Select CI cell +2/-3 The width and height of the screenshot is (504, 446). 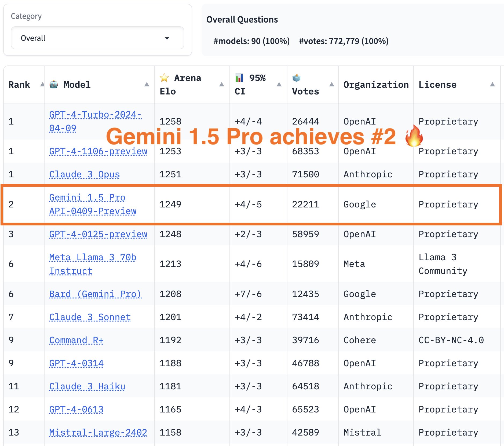[248, 234]
